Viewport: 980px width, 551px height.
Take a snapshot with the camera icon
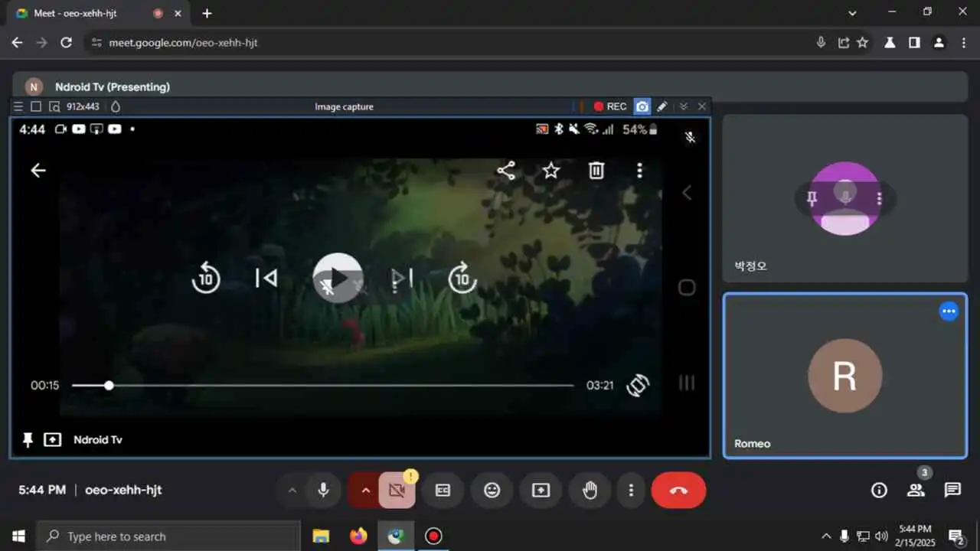tap(642, 106)
